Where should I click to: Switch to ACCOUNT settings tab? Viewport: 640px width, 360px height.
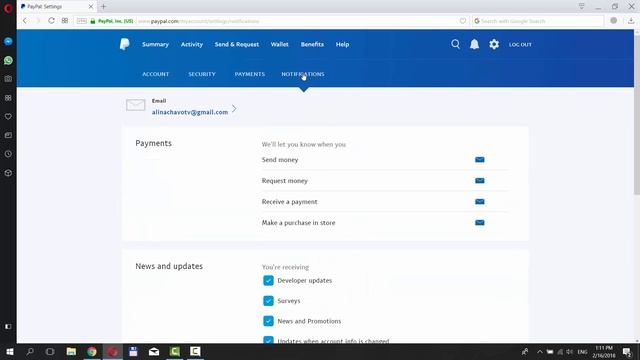(x=156, y=74)
